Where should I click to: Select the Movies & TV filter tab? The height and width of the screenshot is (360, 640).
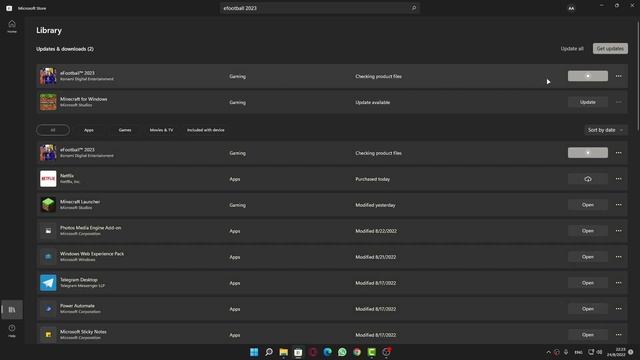[x=161, y=130]
